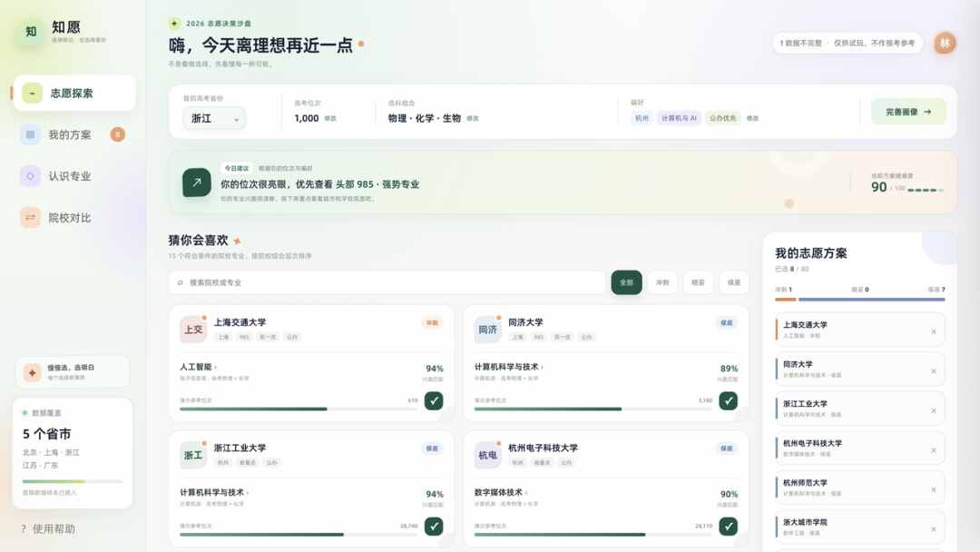Click the 保底 badge on 杭州电子科技大学 card
980x552 pixels.
click(x=726, y=448)
